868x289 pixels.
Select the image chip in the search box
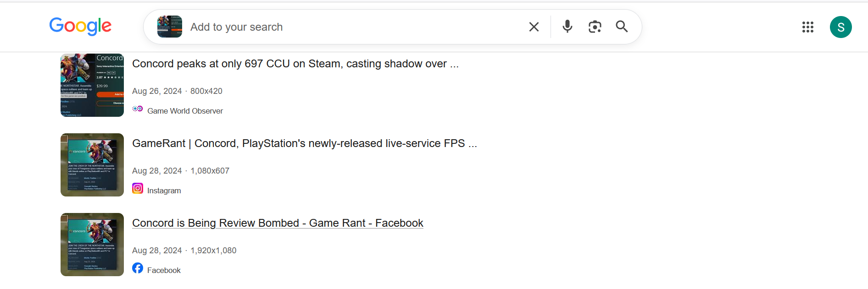point(170,27)
